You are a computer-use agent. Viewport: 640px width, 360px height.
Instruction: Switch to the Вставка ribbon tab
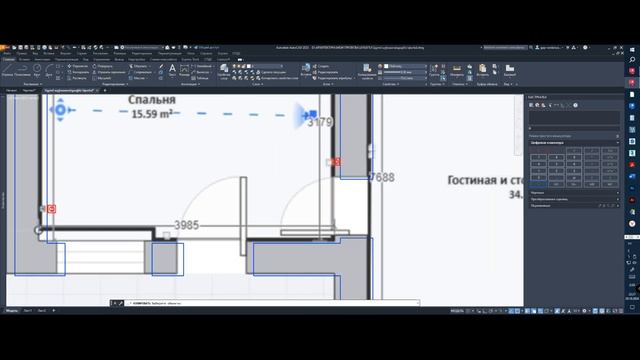coord(24,60)
